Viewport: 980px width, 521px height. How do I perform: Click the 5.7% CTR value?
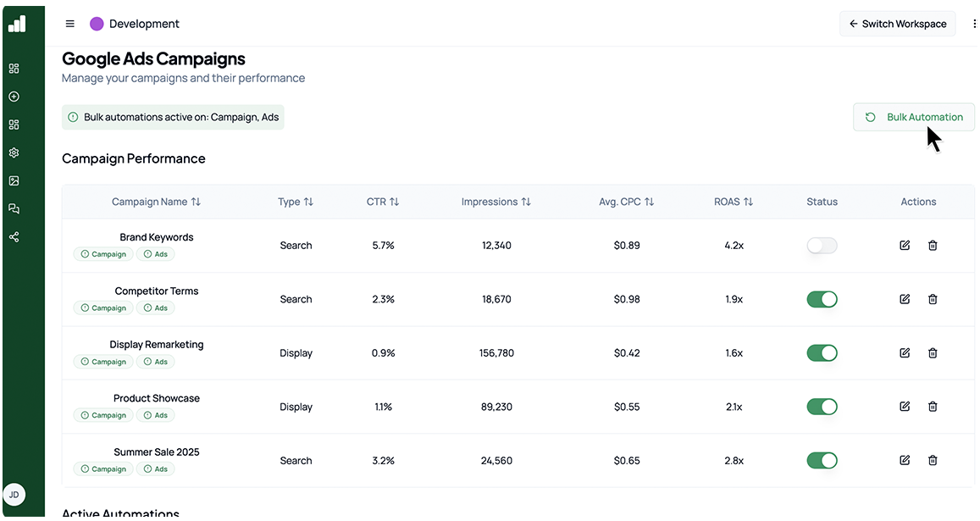383,246
